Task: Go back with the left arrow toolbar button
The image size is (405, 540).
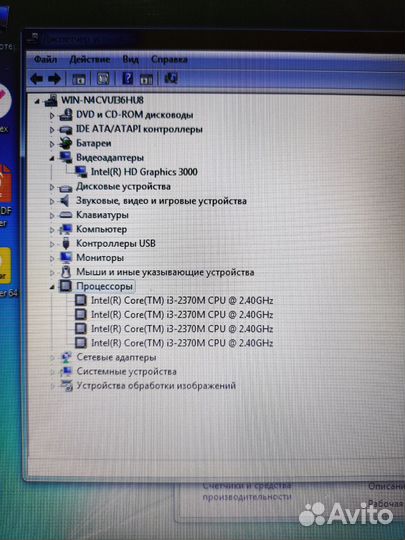Action: tap(37, 79)
